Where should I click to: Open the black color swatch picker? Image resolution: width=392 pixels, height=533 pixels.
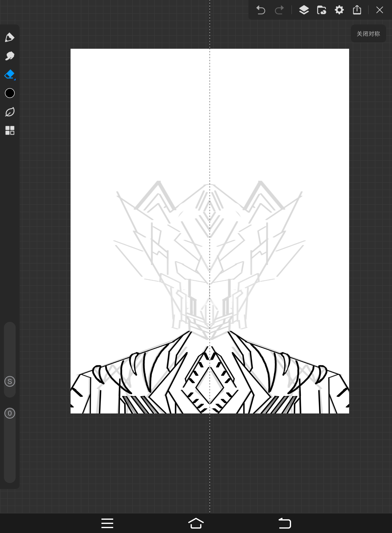click(10, 93)
